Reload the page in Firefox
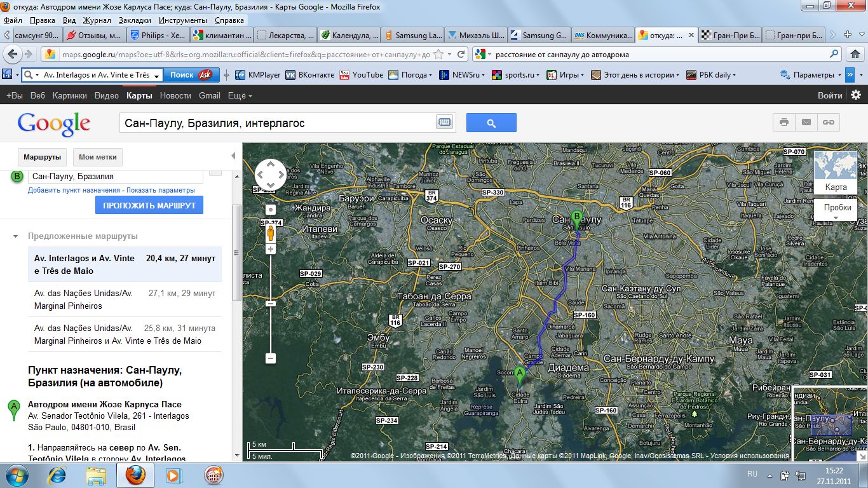This screenshot has height=488, width=868. pyautogui.click(x=461, y=55)
